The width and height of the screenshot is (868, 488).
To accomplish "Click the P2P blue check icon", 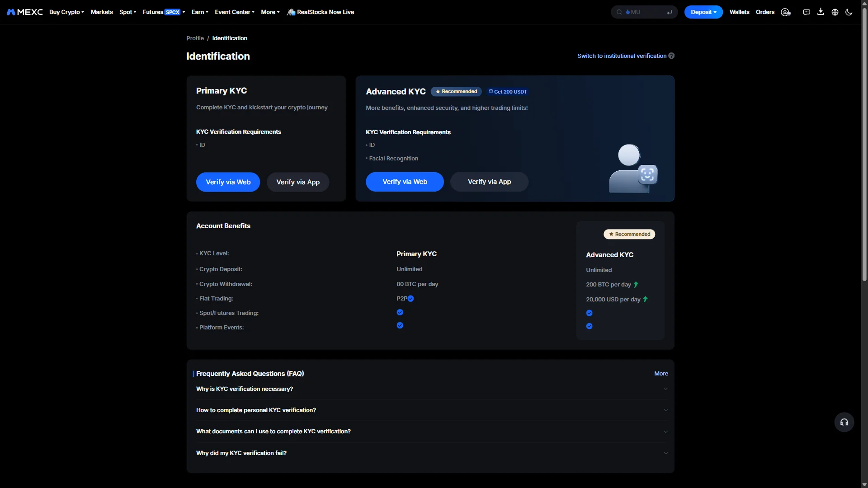I will [x=411, y=299].
